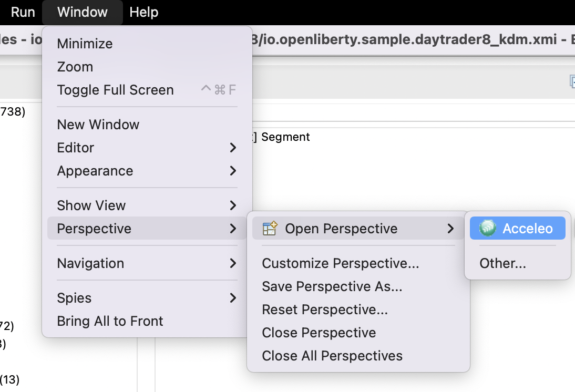Expand the Navigation submenu arrow
Image resolution: width=575 pixels, height=392 pixels.
pos(233,263)
